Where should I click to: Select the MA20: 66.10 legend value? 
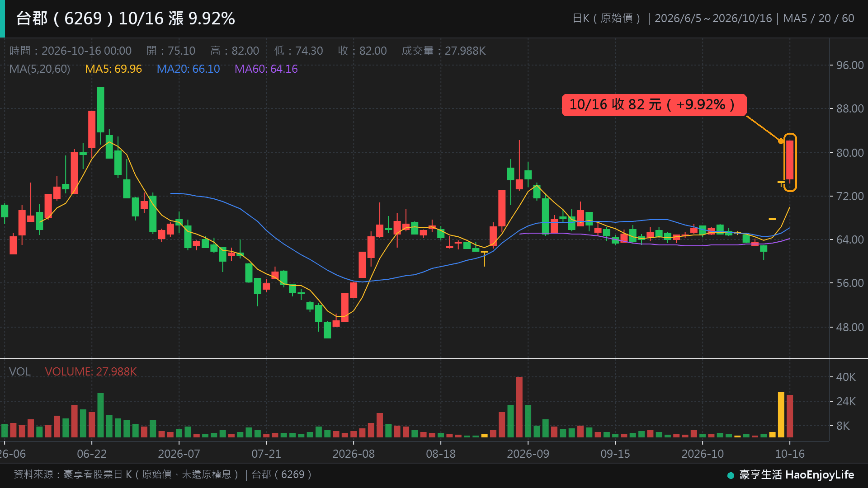click(x=188, y=69)
